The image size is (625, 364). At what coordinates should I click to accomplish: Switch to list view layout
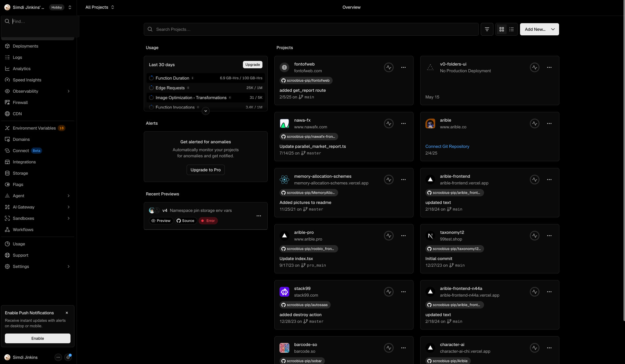511,29
